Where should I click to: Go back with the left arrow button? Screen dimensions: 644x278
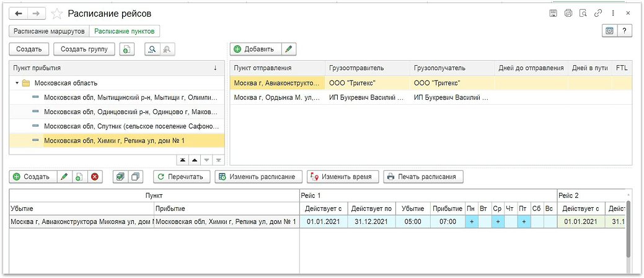coord(19,14)
